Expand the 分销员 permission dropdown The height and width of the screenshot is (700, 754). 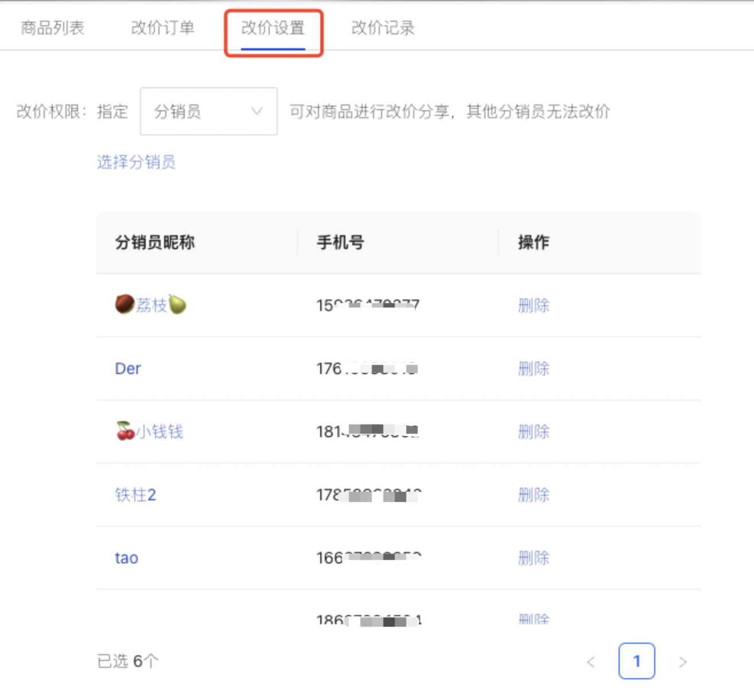[209, 111]
